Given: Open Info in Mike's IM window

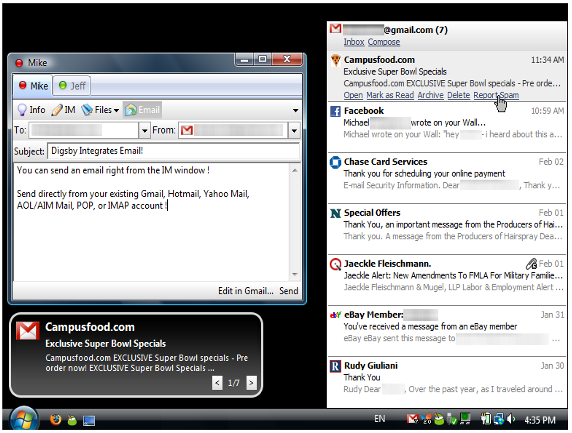Looking at the screenshot, I should 31,110.
